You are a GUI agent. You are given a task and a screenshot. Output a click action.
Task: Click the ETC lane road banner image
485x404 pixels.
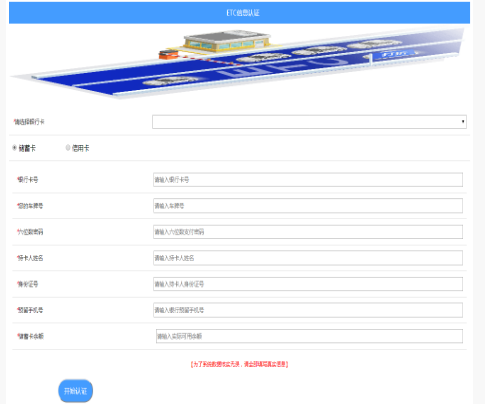coord(237,63)
